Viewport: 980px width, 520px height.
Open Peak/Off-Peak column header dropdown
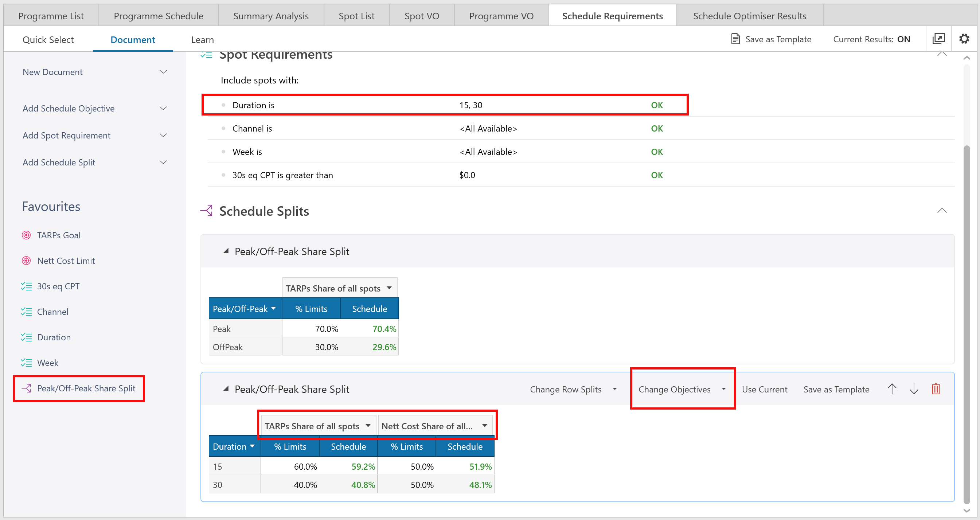coord(273,309)
